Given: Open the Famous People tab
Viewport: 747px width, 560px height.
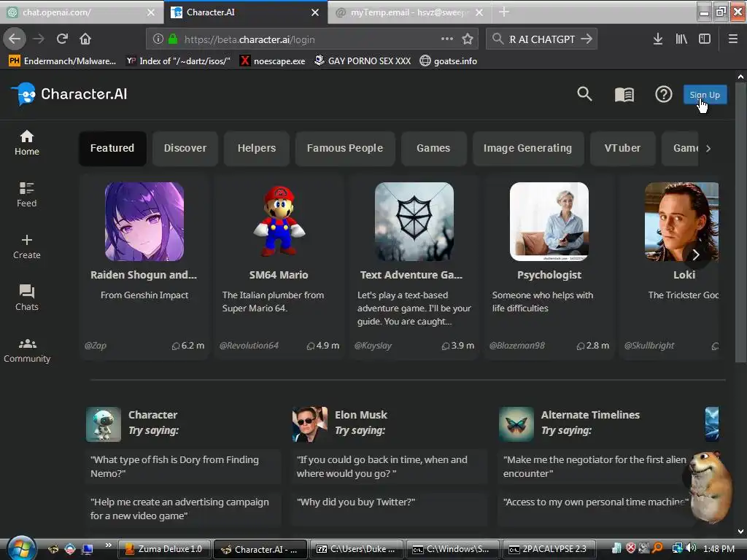Looking at the screenshot, I should click(x=345, y=148).
